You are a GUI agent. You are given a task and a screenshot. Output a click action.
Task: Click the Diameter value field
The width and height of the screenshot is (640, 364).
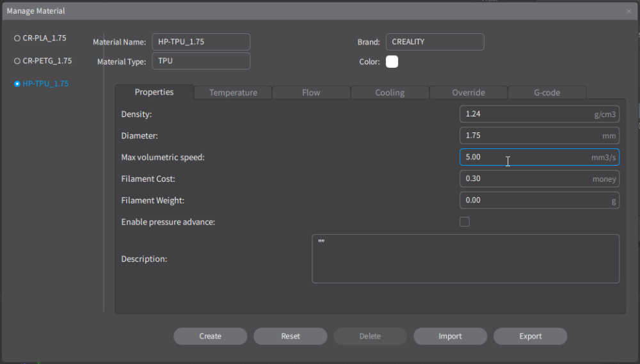pyautogui.click(x=540, y=136)
